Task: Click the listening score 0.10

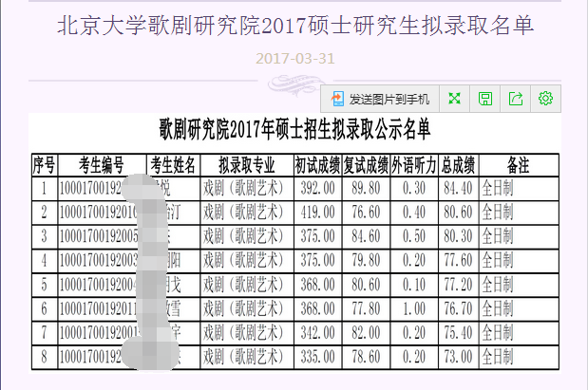Action: pyautogui.click(x=414, y=285)
